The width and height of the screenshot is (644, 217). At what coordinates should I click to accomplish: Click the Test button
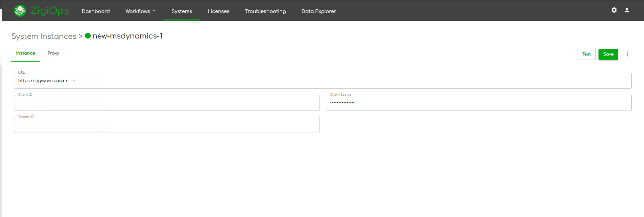pyautogui.click(x=586, y=54)
